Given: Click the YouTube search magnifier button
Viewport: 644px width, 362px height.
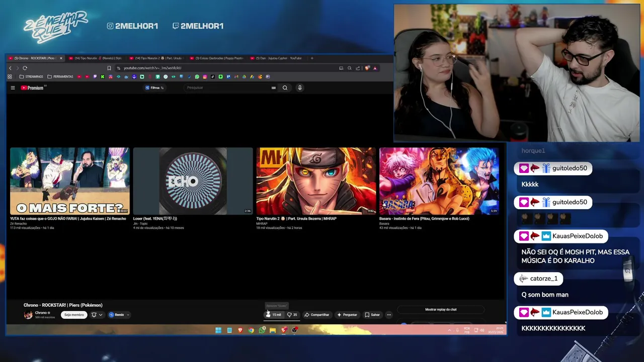Looking at the screenshot, I should (285, 87).
